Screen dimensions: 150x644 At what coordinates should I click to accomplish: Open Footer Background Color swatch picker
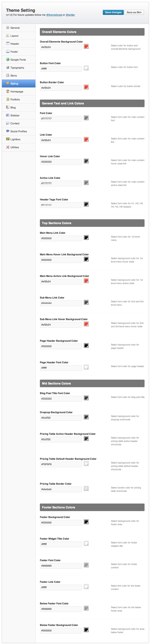[86, 522]
